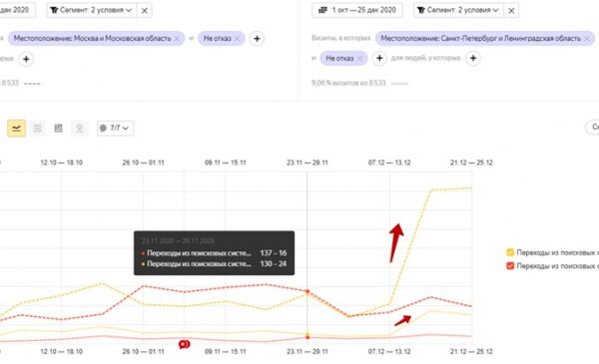The image size is (599, 364).
Task: Open the right Сегмент: 2 условия dropdown
Action: tap(458, 10)
